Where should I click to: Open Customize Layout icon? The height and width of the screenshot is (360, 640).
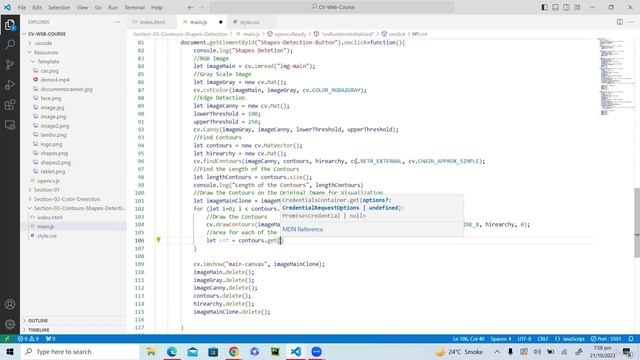(x=577, y=7)
